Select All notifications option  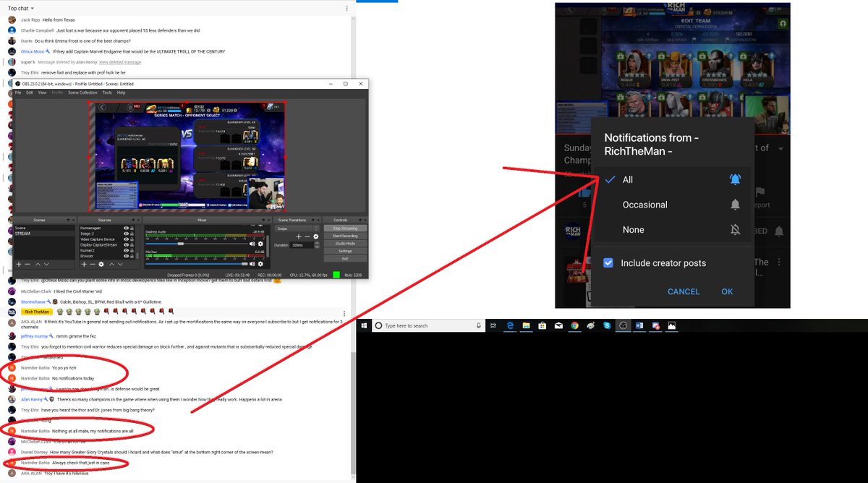pyautogui.click(x=672, y=179)
